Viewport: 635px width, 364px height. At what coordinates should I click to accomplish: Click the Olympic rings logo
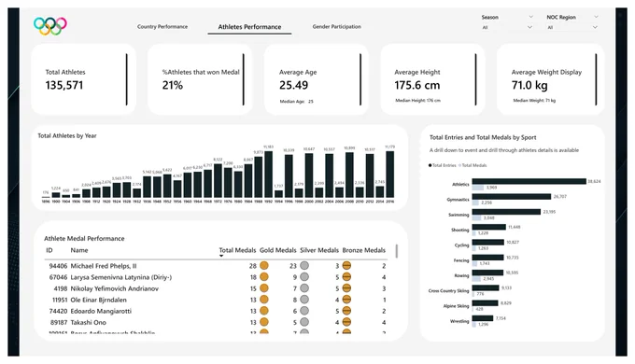pyautogui.click(x=50, y=26)
